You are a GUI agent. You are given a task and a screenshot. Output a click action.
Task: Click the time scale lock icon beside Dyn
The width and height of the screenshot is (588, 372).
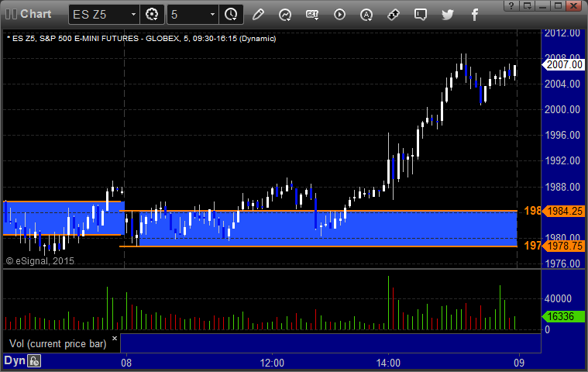(x=34, y=361)
